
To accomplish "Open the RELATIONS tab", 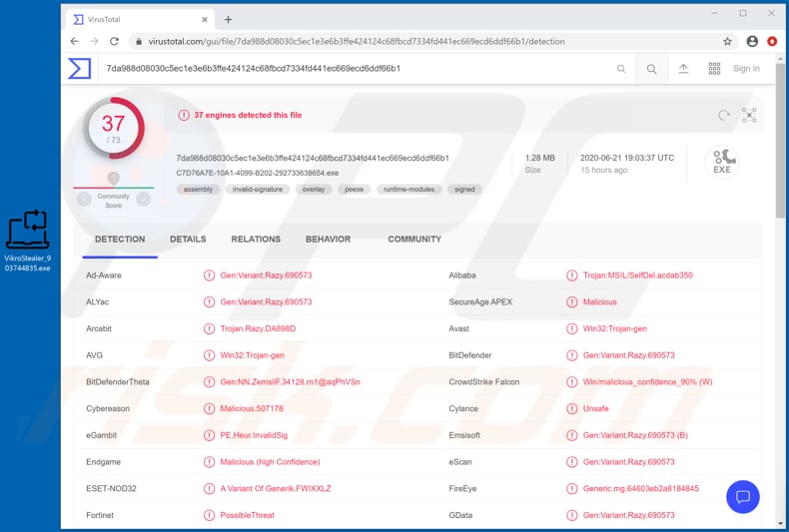I will (256, 240).
